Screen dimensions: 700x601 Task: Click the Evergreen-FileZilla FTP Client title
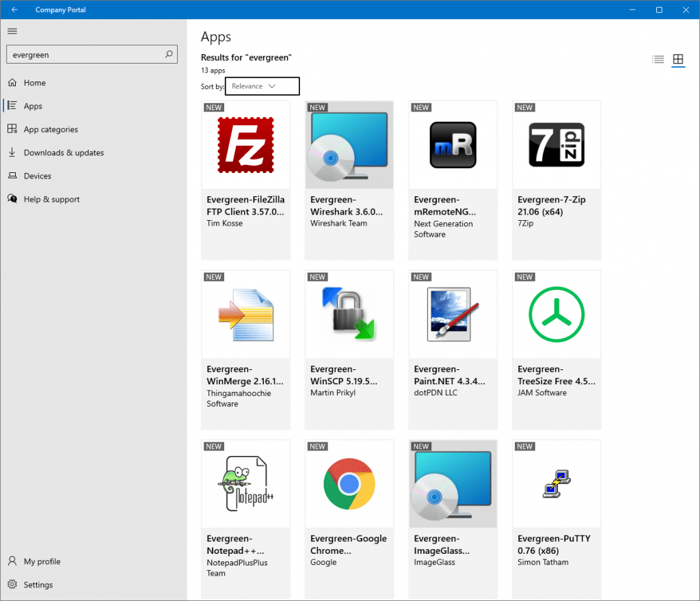point(245,205)
